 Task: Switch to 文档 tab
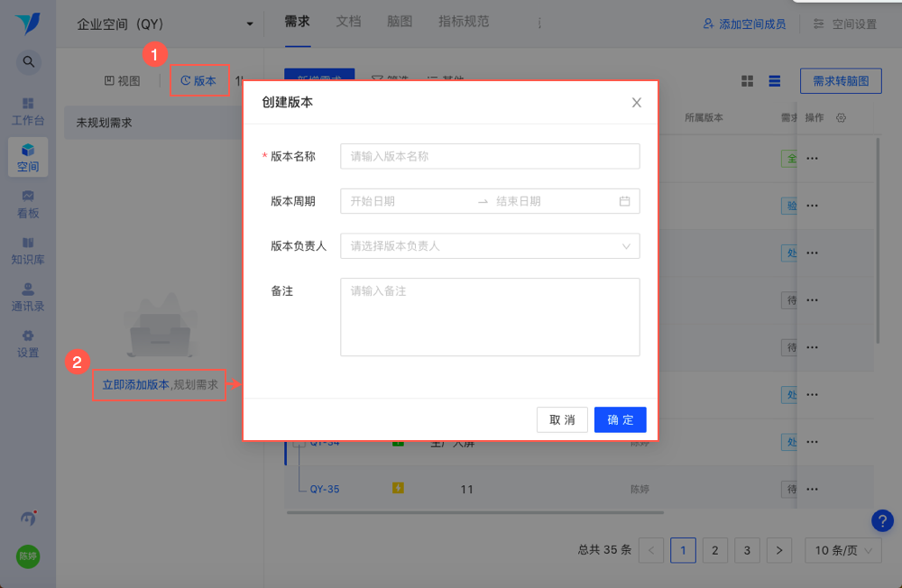[x=348, y=22]
